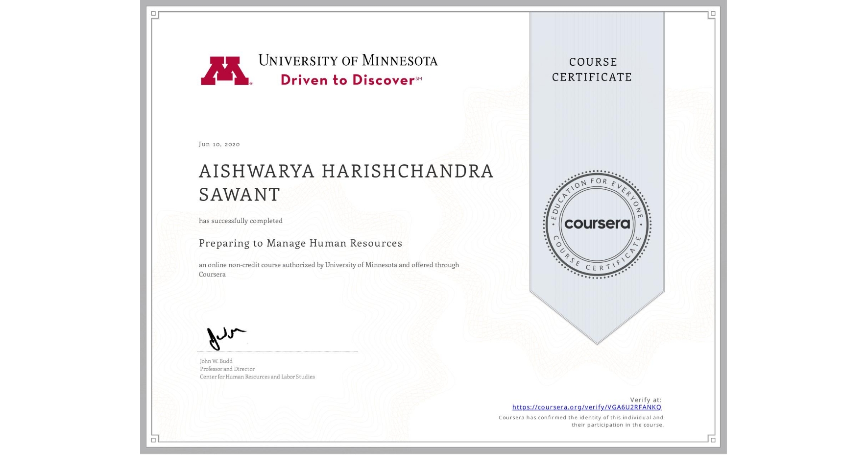
Task: Click the has successfully completed line
Action: (x=241, y=221)
